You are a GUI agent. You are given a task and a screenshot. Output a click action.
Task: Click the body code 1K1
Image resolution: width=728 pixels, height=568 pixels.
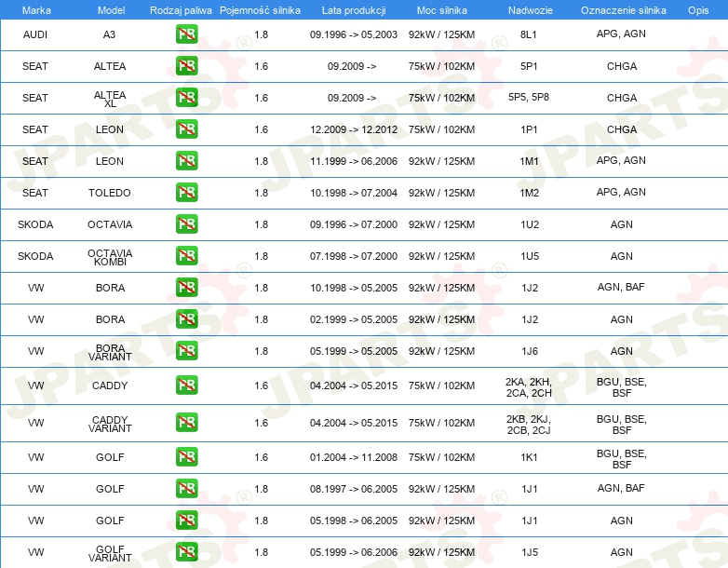click(x=530, y=457)
